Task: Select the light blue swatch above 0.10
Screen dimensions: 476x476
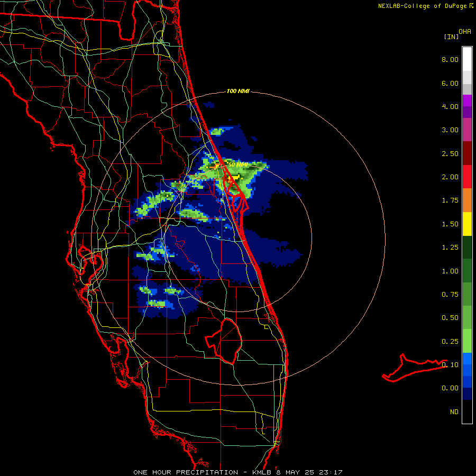Action: pyautogui.click(x=467, y=359)
